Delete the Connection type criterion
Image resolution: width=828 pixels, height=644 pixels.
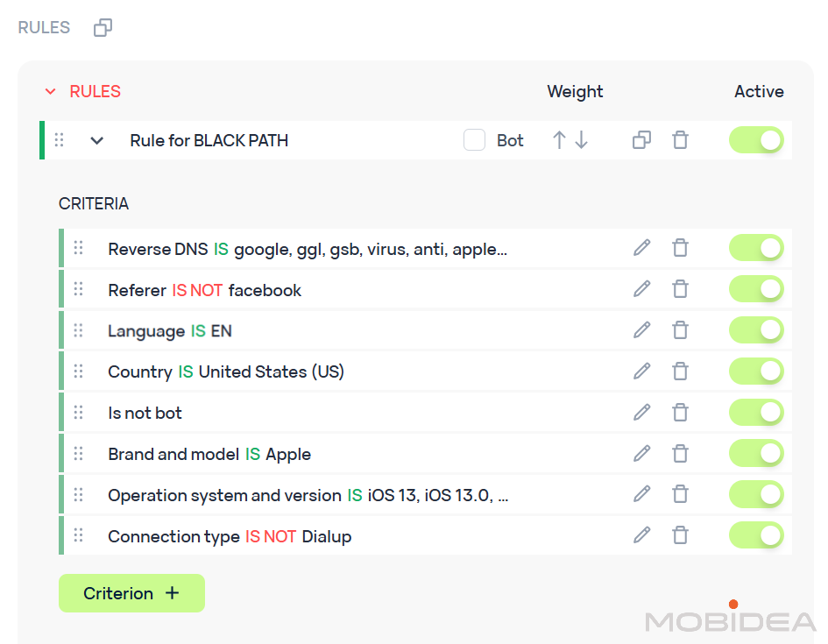680,535
